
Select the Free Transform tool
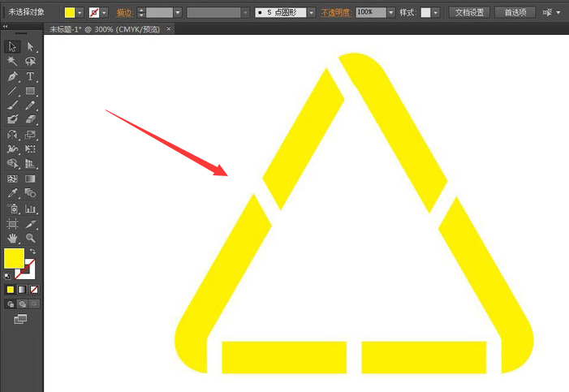[x=30, y=149]
